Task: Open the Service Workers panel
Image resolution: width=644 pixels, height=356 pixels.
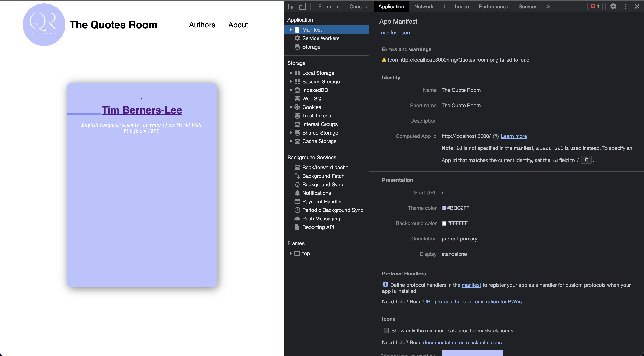Action: point(321,38)
